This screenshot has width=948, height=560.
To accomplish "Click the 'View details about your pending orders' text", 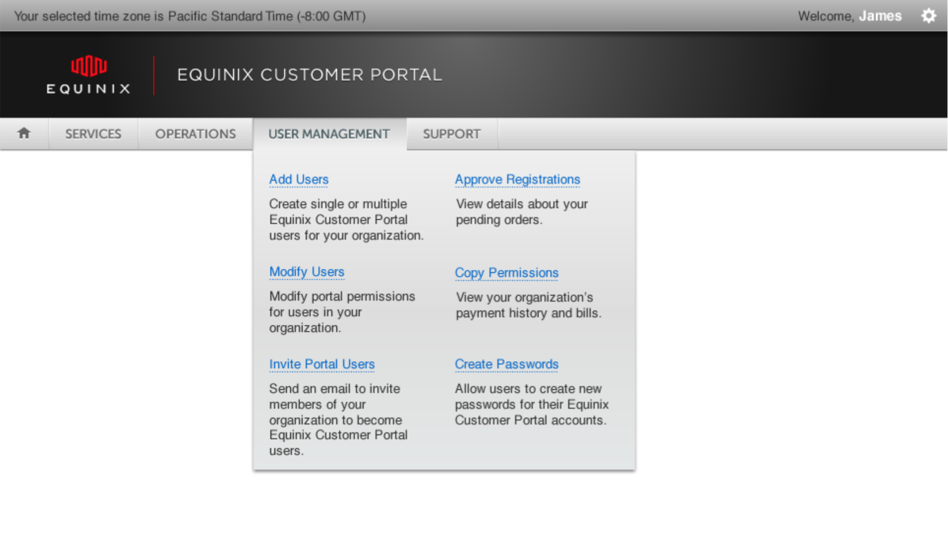I will click(522, 212).
